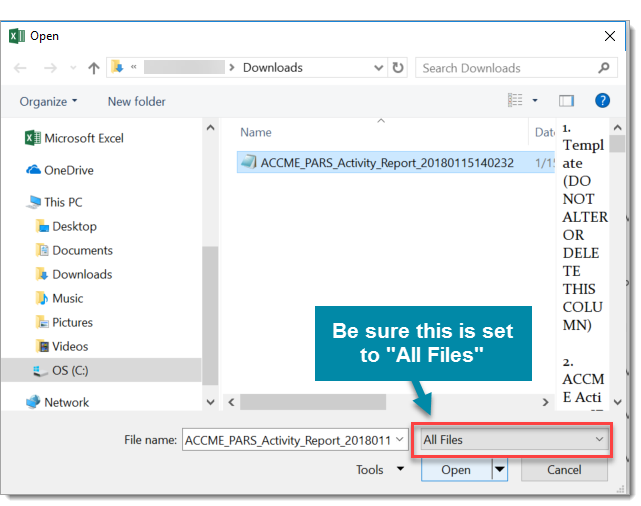Click the horizontal scrollbar in file list
The height and width of the screenshot is (506, 641).
tap(312, 402)
